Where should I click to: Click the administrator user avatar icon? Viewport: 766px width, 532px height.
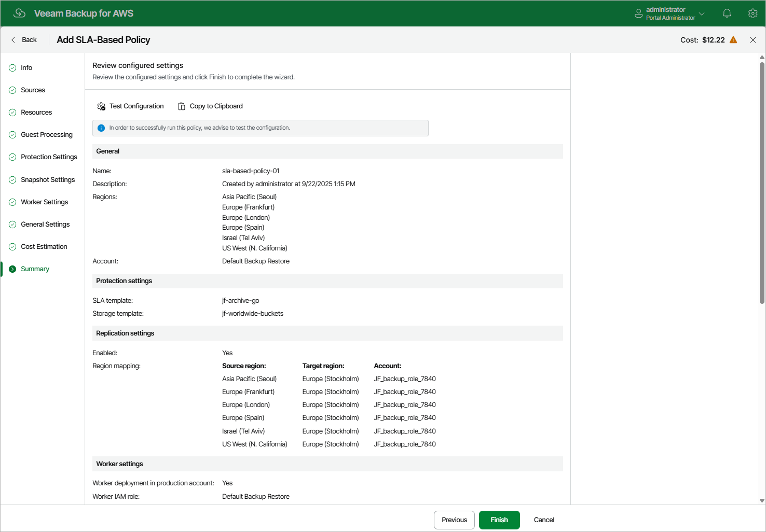point(638,13)
